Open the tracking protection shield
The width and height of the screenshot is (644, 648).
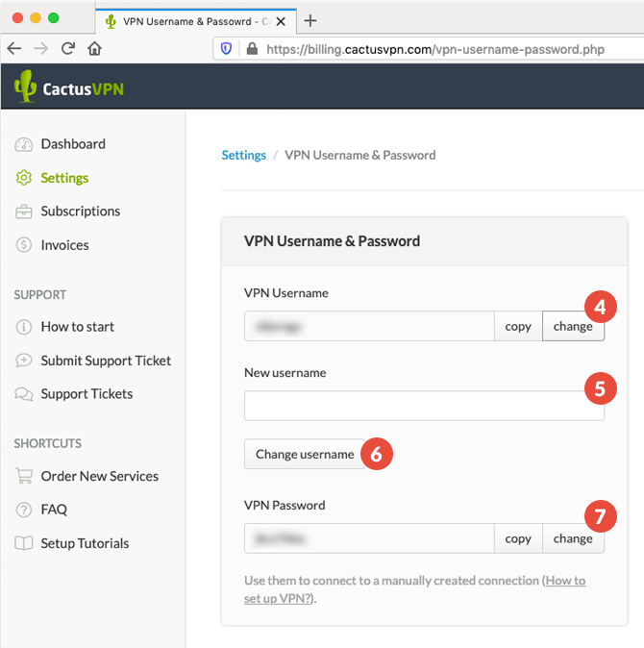[226, 49]
